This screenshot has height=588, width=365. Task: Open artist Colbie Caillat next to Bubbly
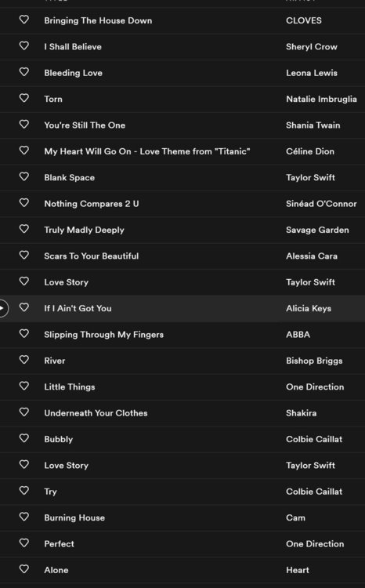tap(314, 439)
